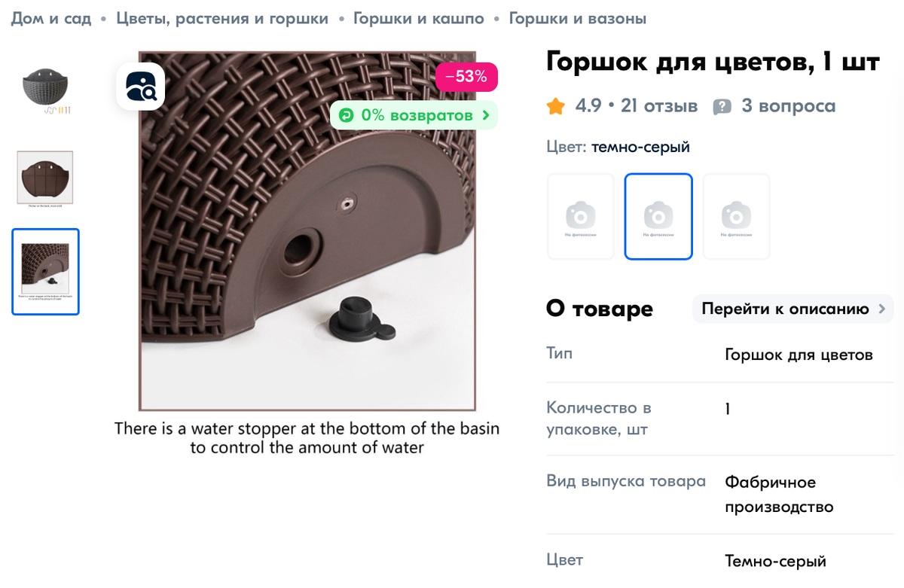Click the question mark icon near вопросы count
Viewport: 904px width, 588px height.
tap(722, 106)
